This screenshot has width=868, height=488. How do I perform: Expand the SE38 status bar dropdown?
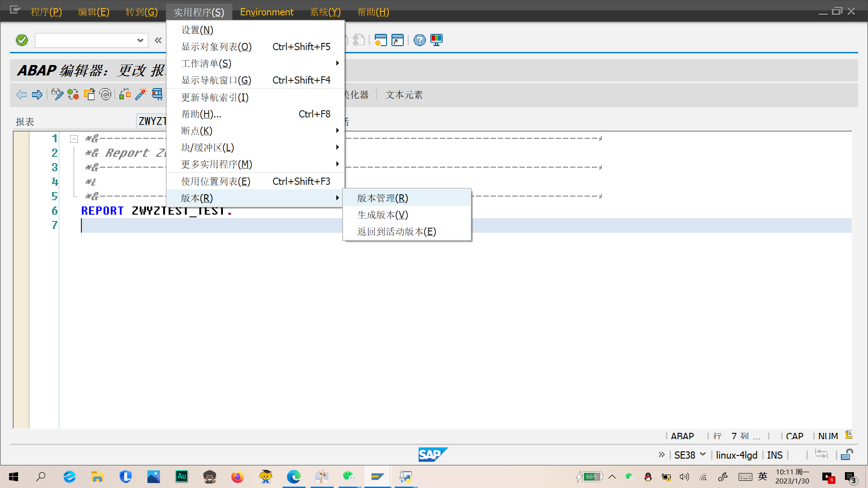703,454
